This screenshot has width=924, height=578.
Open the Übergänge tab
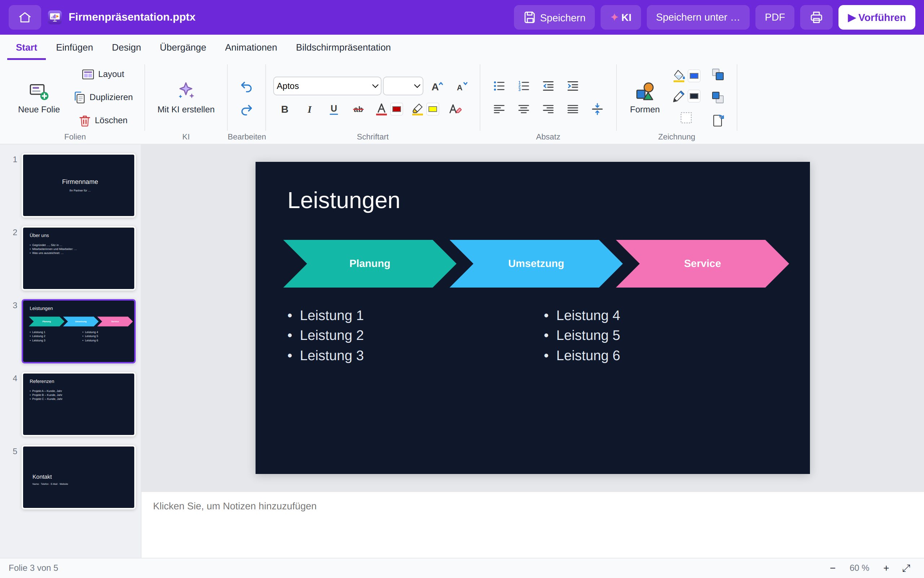[183, 47]
